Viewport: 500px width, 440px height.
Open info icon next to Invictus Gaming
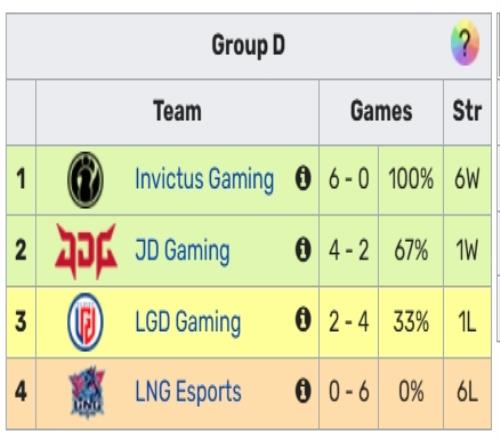click(303, 179)
